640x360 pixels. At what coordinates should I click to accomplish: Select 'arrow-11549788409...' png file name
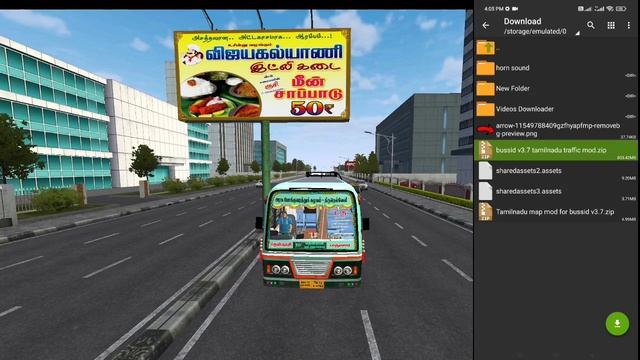(558, 130)
